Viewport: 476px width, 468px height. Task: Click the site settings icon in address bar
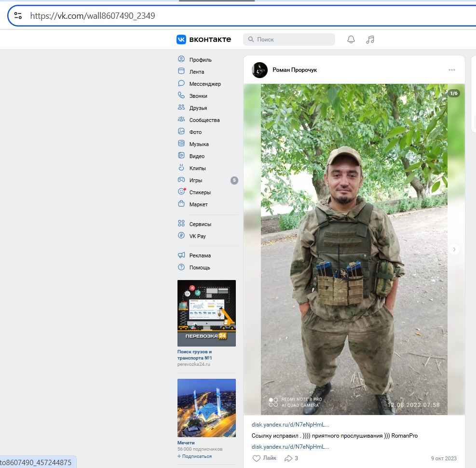[18, 15]
